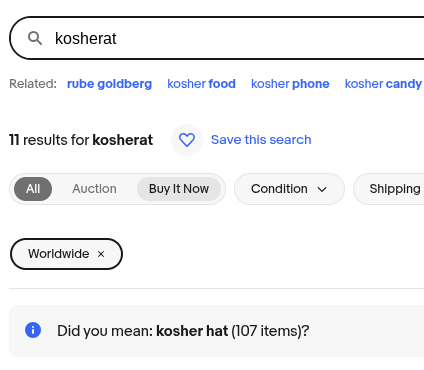Expand the Condition dropdown
424x370 pixels.
(289, 189)
